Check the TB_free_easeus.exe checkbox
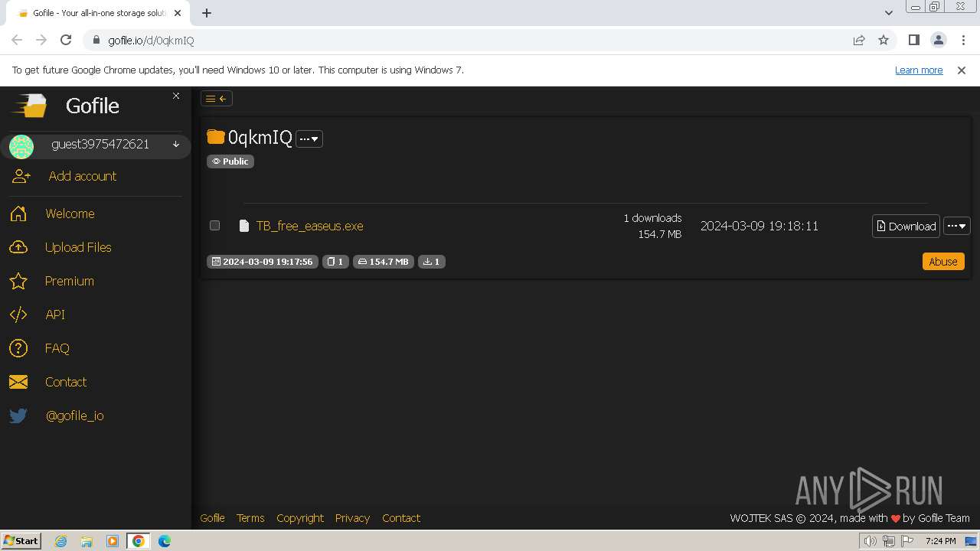The image size is (980, 551). (214, 225)
